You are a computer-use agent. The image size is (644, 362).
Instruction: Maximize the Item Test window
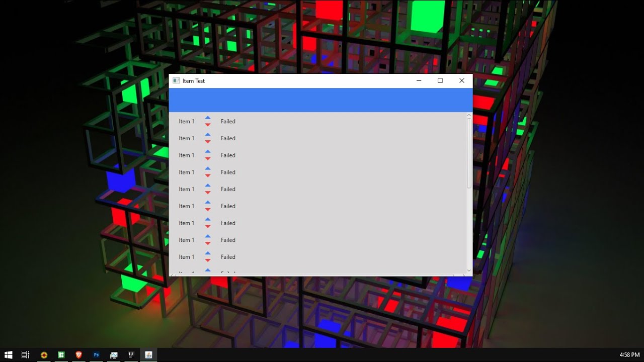pyautogui.click(x=440, y=80)
